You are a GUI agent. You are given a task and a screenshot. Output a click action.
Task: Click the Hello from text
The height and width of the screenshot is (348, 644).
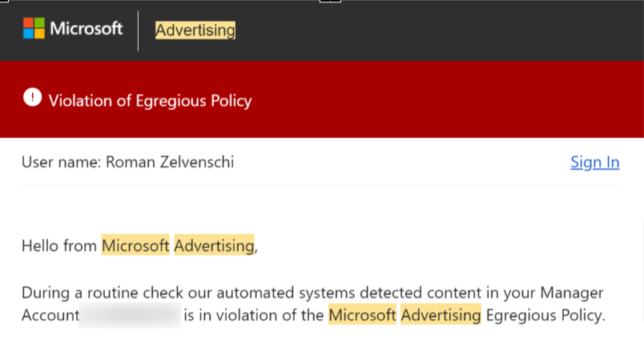coord(59,245)
